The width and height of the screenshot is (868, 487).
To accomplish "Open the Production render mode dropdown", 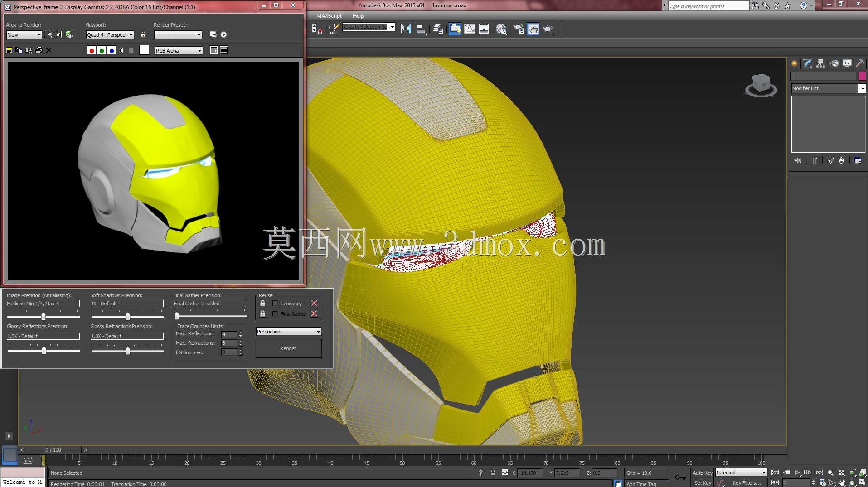I will [x=289, y=332].
